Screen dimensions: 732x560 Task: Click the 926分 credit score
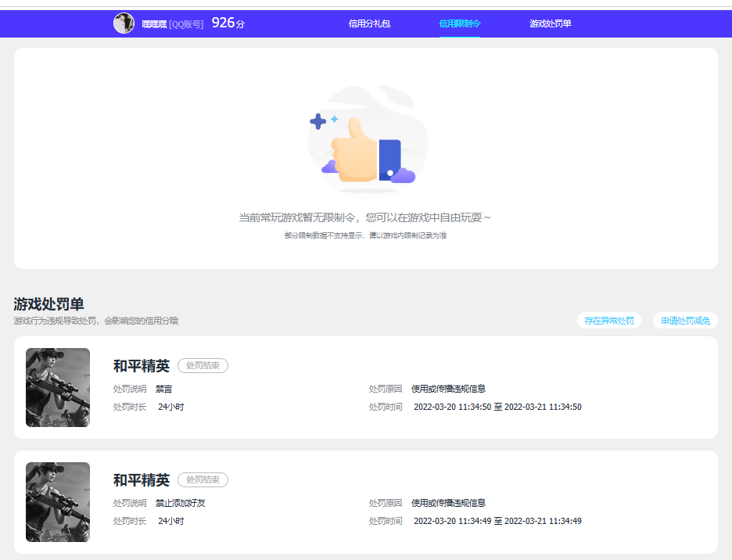(228, 23)
